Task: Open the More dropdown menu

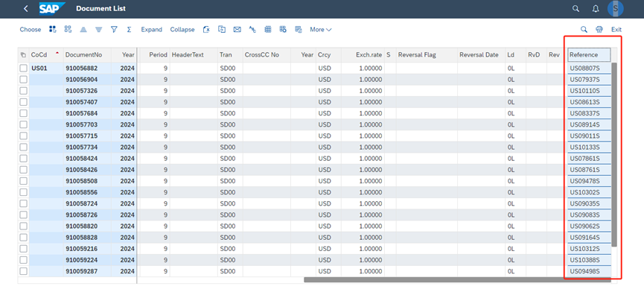Action: 320,30
